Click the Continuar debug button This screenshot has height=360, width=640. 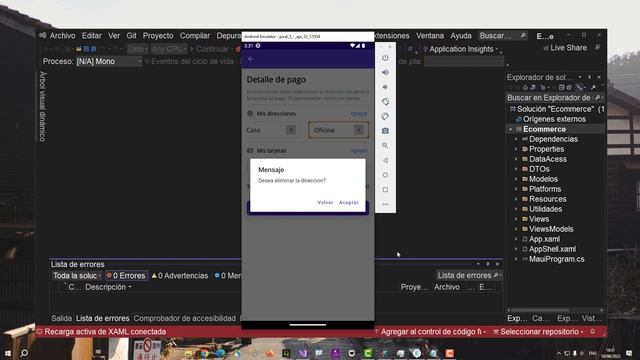click(x=209, y=49)
